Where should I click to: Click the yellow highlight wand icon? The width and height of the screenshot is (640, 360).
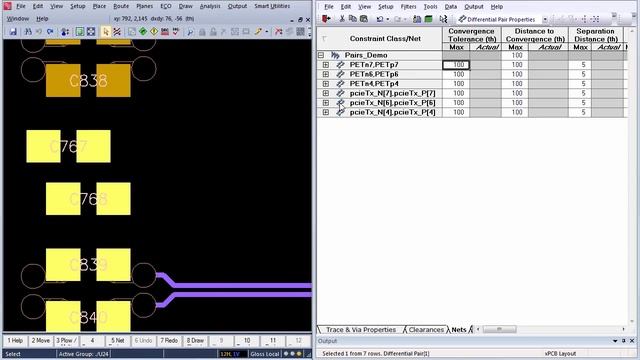[x=258, y=31]
